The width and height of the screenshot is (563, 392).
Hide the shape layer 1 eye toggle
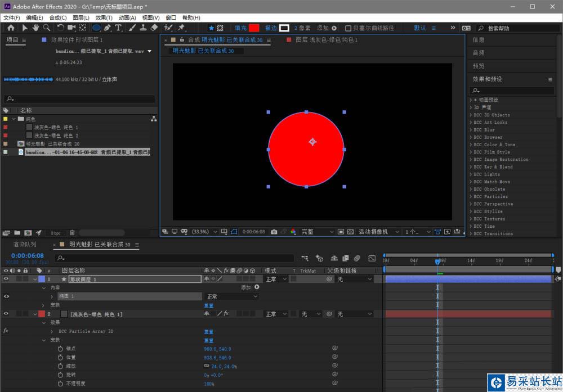point(7,279)
